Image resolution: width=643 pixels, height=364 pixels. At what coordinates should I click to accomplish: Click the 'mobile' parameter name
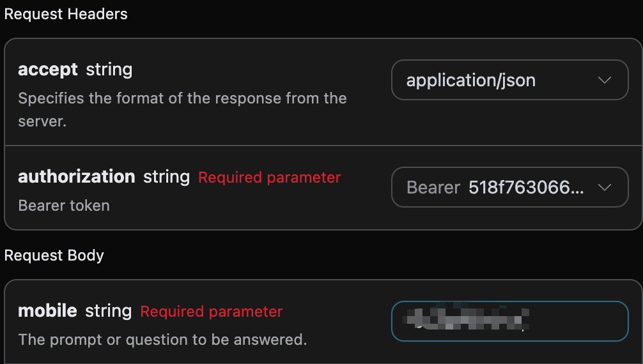click(47, 311)
